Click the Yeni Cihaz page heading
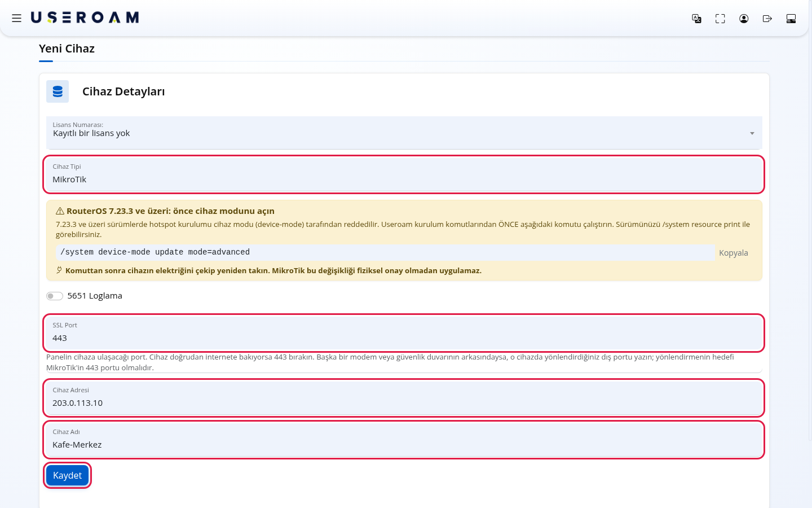This screenshot has height=508, width=812. pos(67,49)
